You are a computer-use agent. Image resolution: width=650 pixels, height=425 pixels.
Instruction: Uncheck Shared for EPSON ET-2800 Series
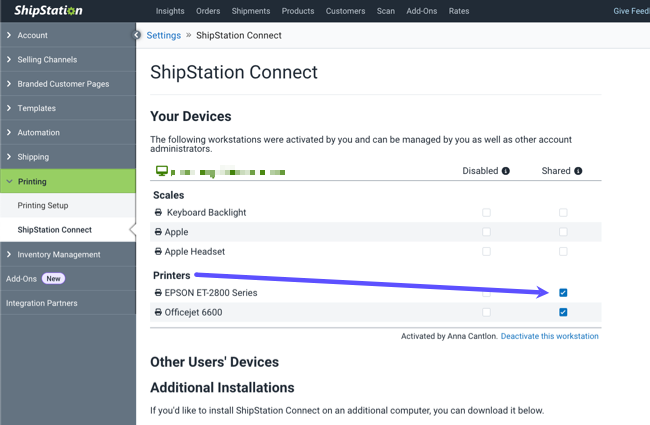pyautogui.click(x=563, y=293)
